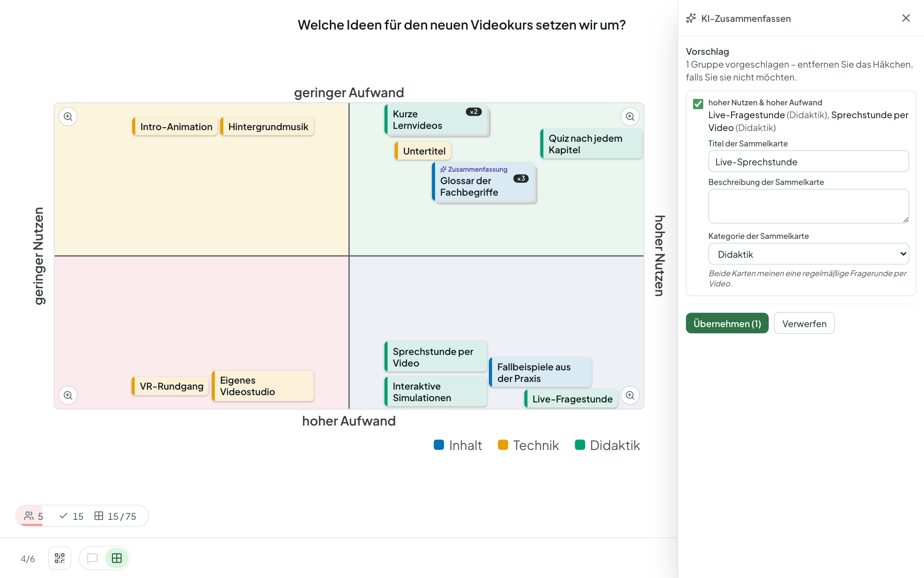Click the Didaktik green legend swatch
Viewport: 924px width, 578px height.
[580, 445]
